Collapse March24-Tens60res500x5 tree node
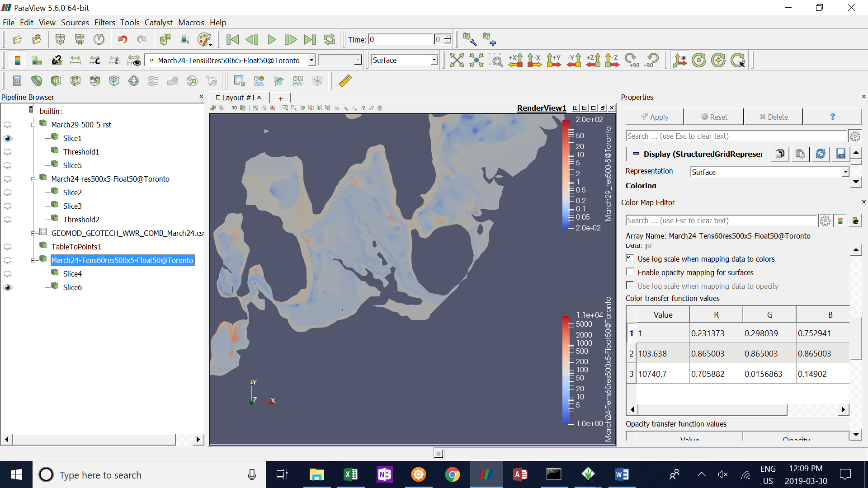The height and width of the screenshot is (488, 868). pyautogui.click(x=33, y=261)
